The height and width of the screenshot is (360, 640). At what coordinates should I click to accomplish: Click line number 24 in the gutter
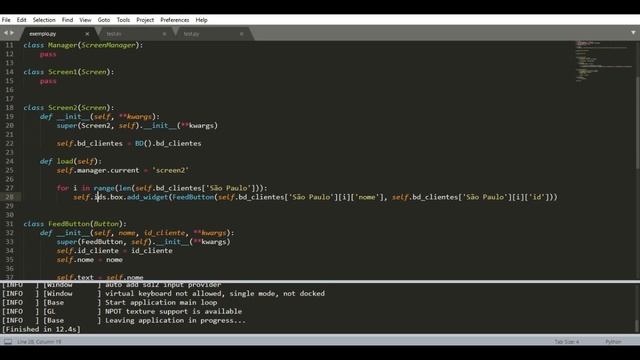tap(9, 161)
